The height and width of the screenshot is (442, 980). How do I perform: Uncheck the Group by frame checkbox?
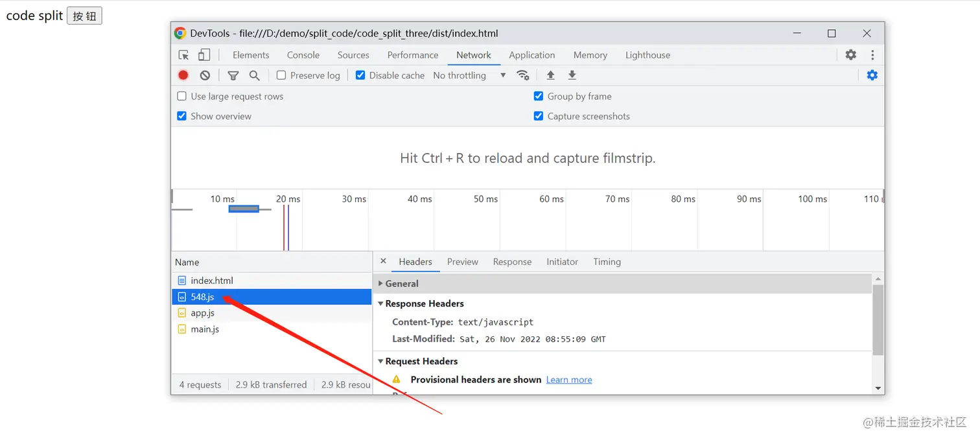click(539, 96)
